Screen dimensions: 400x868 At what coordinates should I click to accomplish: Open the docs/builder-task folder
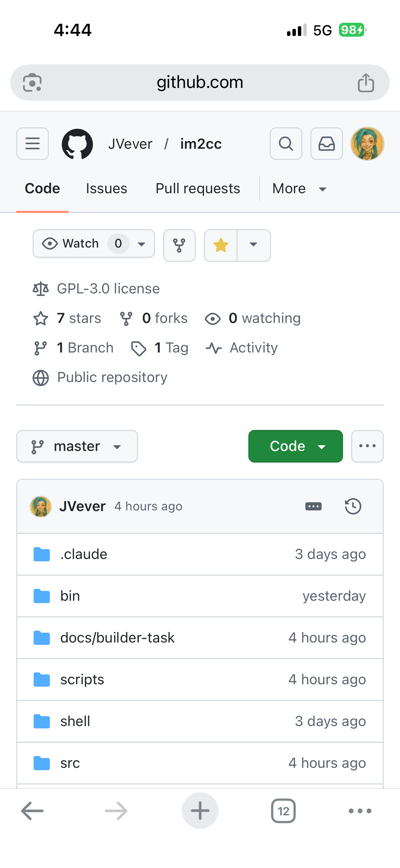pos(117,638)
